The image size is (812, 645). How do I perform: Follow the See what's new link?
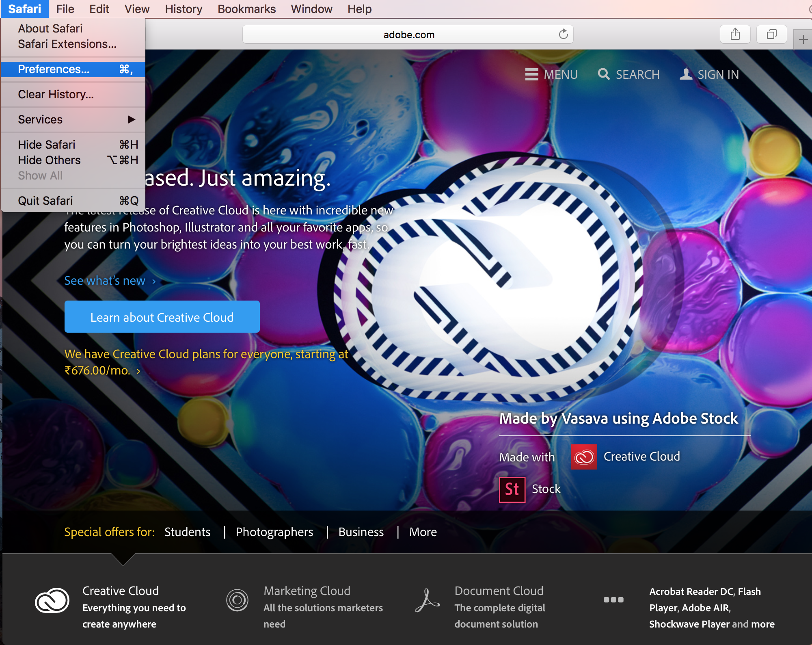[x=110, y=281]
